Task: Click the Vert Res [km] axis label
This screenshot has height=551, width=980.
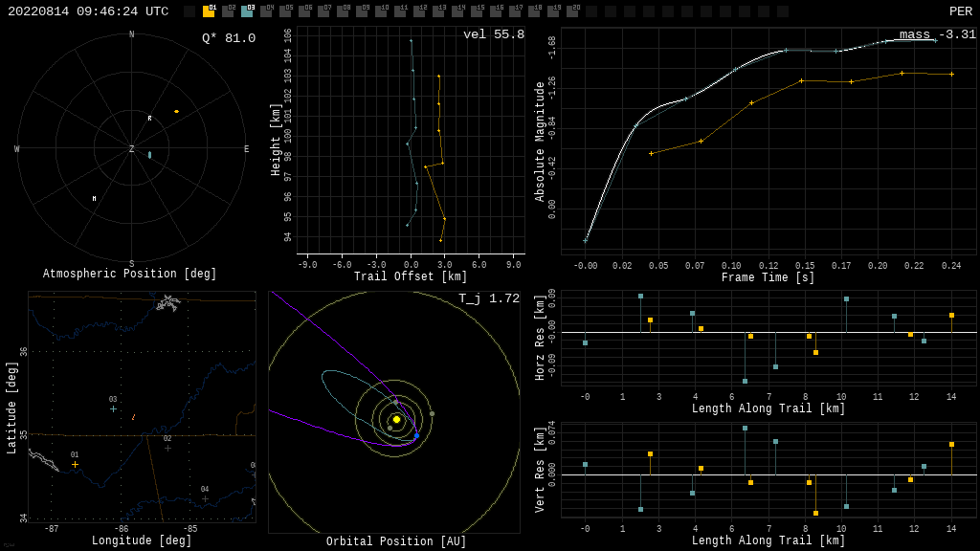Action: tap(540, 470)
